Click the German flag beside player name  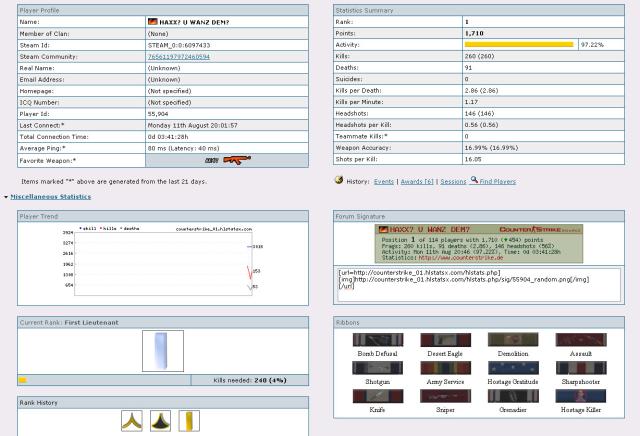click(152, 21)
